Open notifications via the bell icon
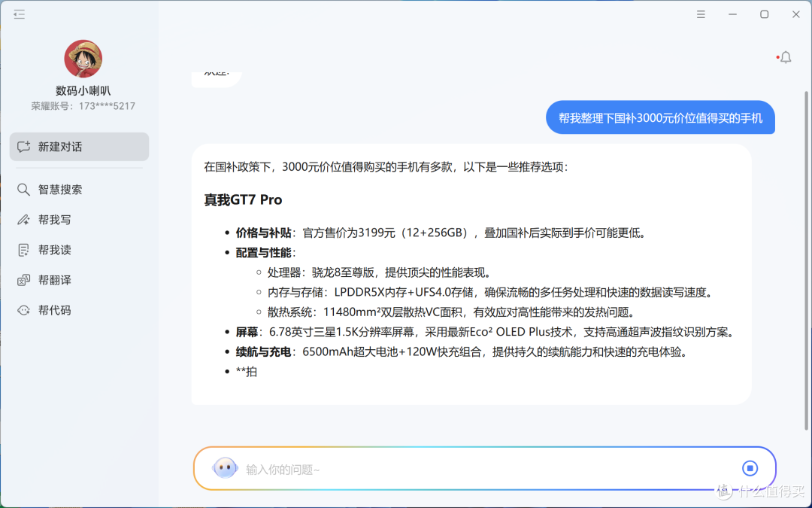Screen dimensions: 812x508 [x=786, y=57]
